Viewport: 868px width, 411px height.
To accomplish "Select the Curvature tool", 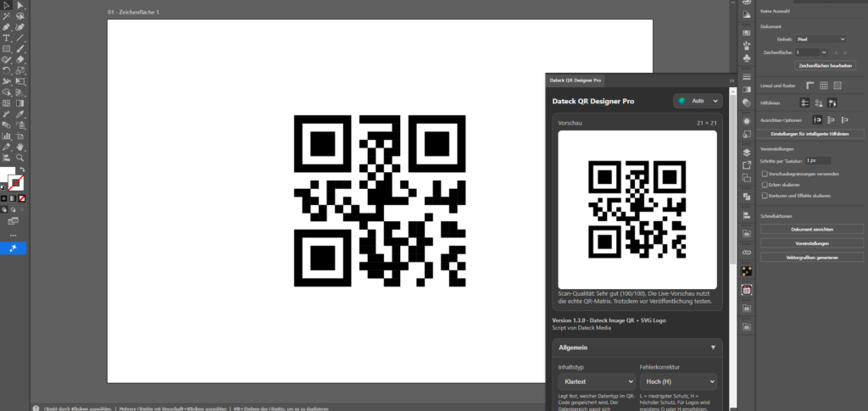I will click(x=20, y=27).
